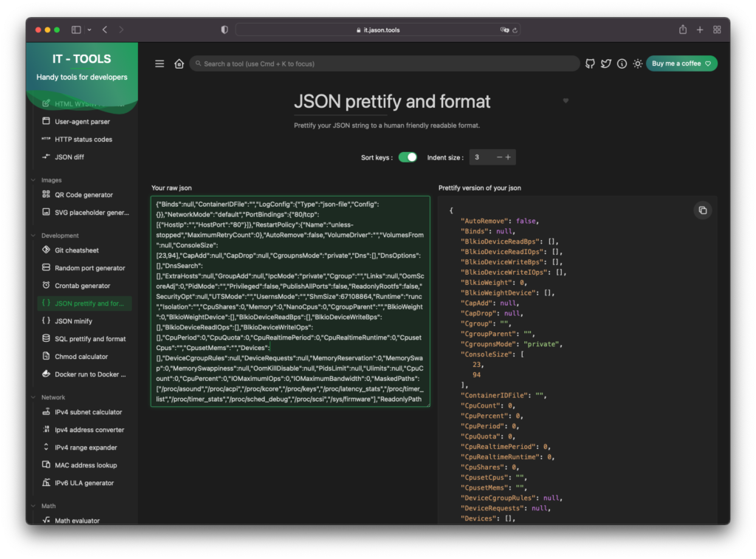
Task: Click the User-agent parser icon
Action: click(46, 121)
